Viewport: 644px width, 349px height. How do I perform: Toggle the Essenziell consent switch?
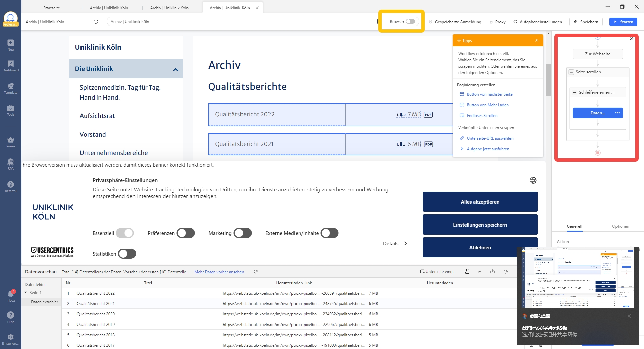[x=125, y=233]
